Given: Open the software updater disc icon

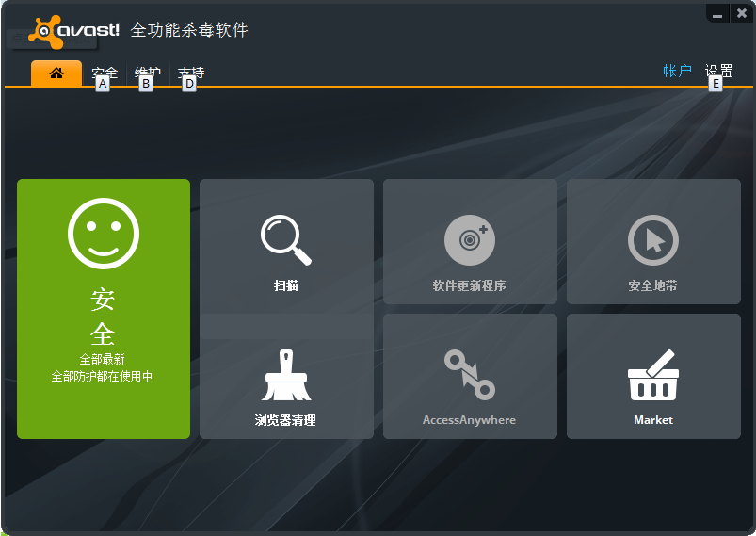Looking at the screenshot, I should click(470, 240).
